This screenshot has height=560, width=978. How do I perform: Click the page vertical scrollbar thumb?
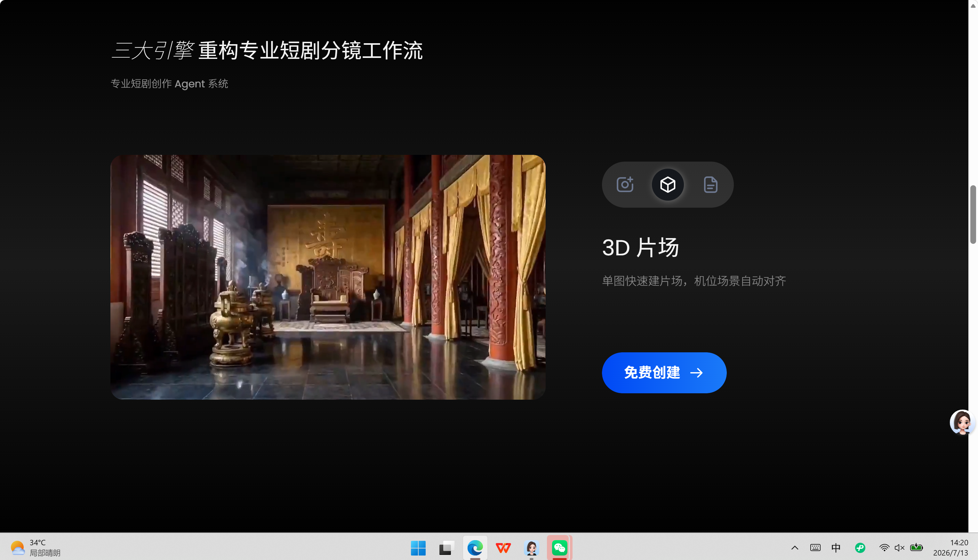click(x=973, y=215)
